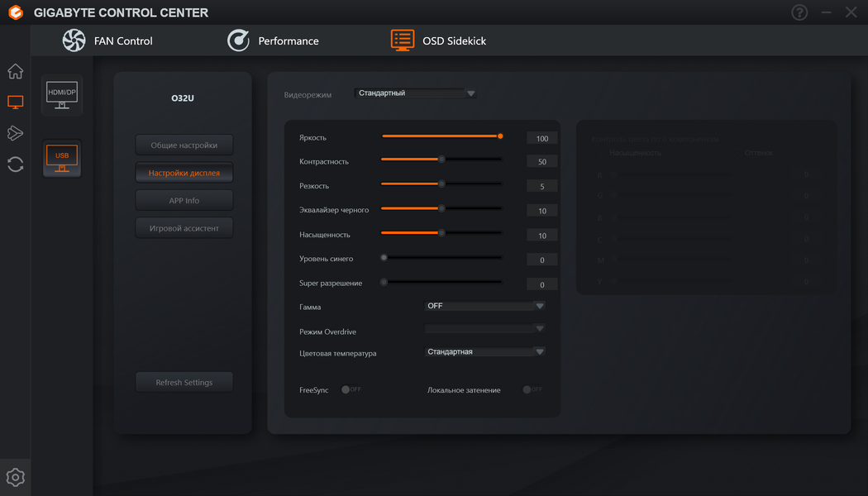This screenshot has height=496, width=868.
Task: Open the paper-plane sidebar icon
Action: [x=16, y=133]
